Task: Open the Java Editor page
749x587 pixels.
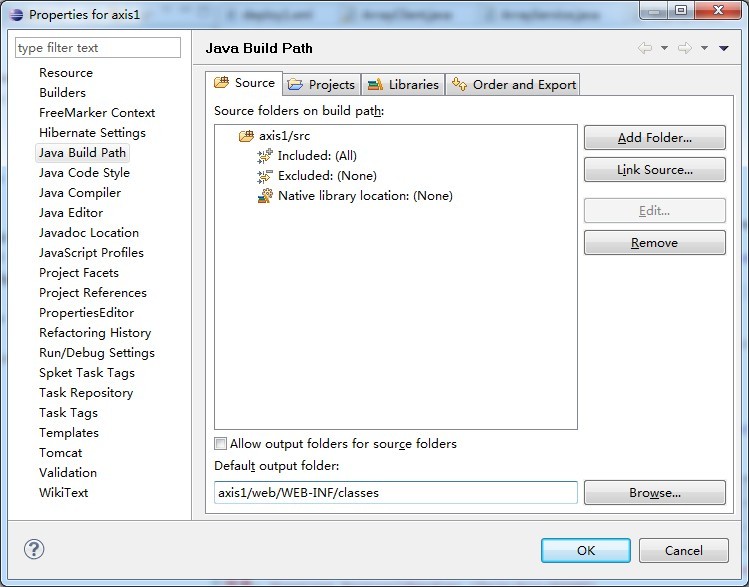Action: pyautogui.click(x=71, y=213)
